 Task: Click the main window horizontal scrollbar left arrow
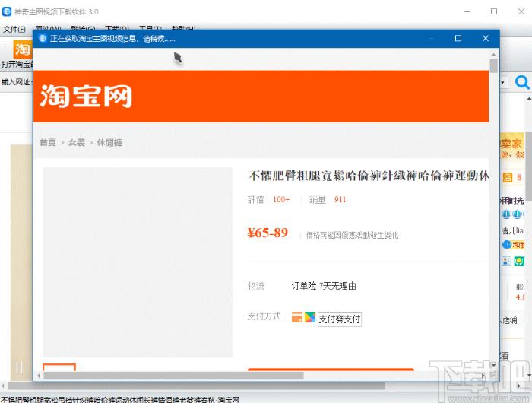(x=3, y=386)
